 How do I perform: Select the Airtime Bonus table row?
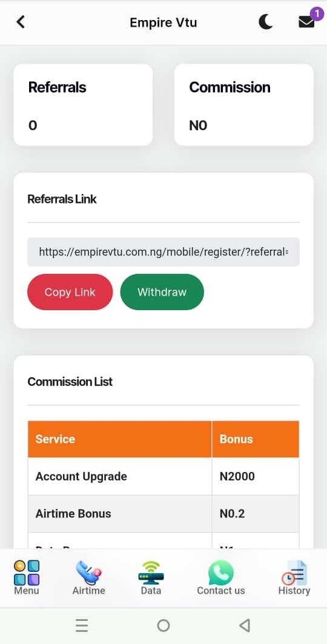163,513
